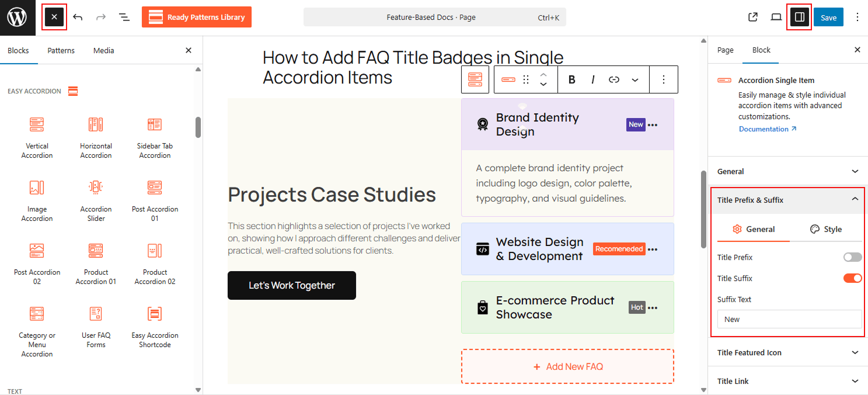
Task: Undo the last change
Action: pos(78,17)
